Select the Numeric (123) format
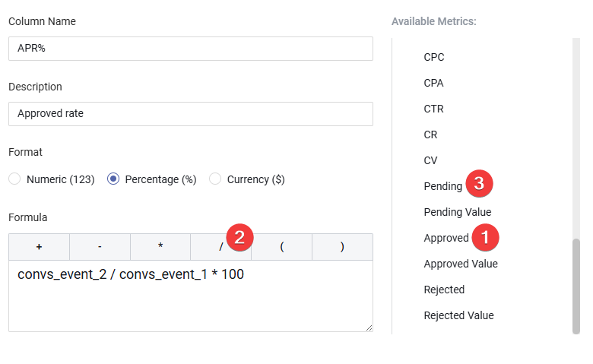The width and height of the screenshot is (593, 364). (x=15, y=179)
